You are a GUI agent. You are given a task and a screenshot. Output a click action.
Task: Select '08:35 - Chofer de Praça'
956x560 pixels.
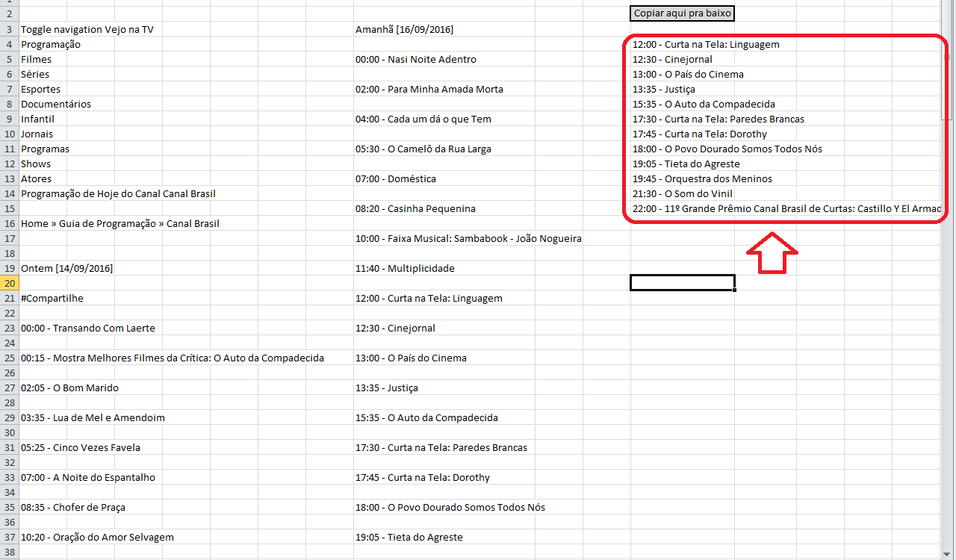[x=73, y=507]
